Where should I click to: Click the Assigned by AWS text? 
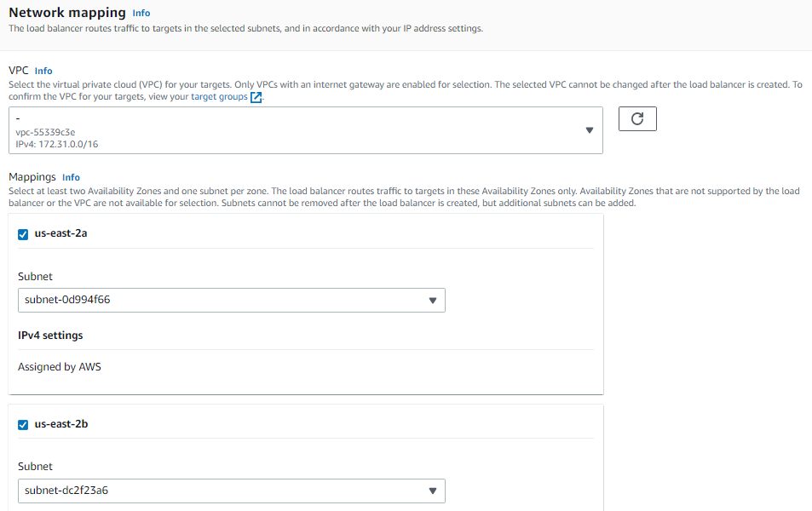click(60, 367)
